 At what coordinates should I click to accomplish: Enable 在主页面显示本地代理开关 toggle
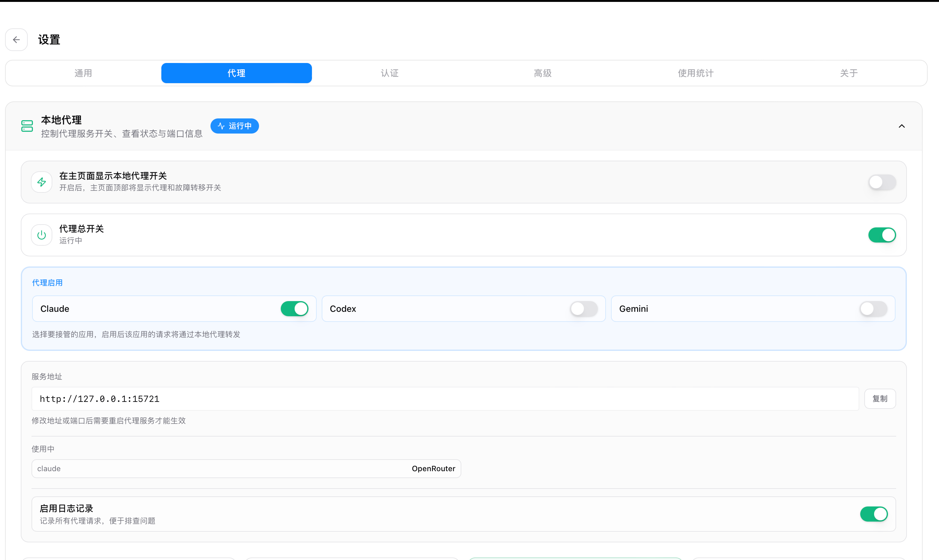pos(882,182)
